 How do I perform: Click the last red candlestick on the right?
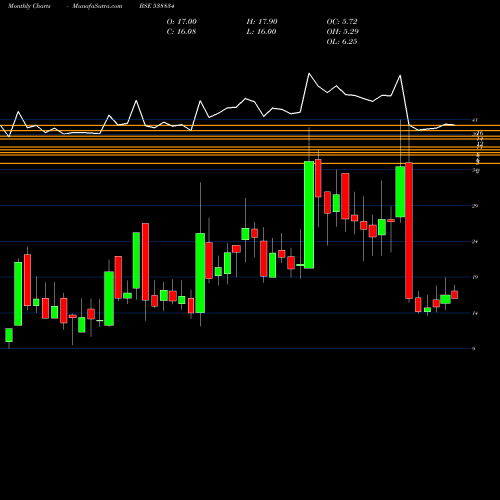click(454, 295)
